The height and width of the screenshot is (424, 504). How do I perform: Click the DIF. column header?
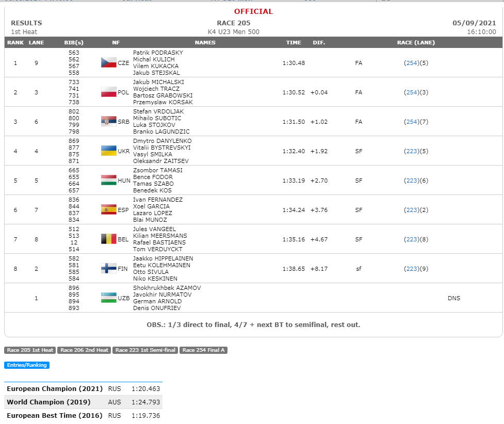(319, 42)
